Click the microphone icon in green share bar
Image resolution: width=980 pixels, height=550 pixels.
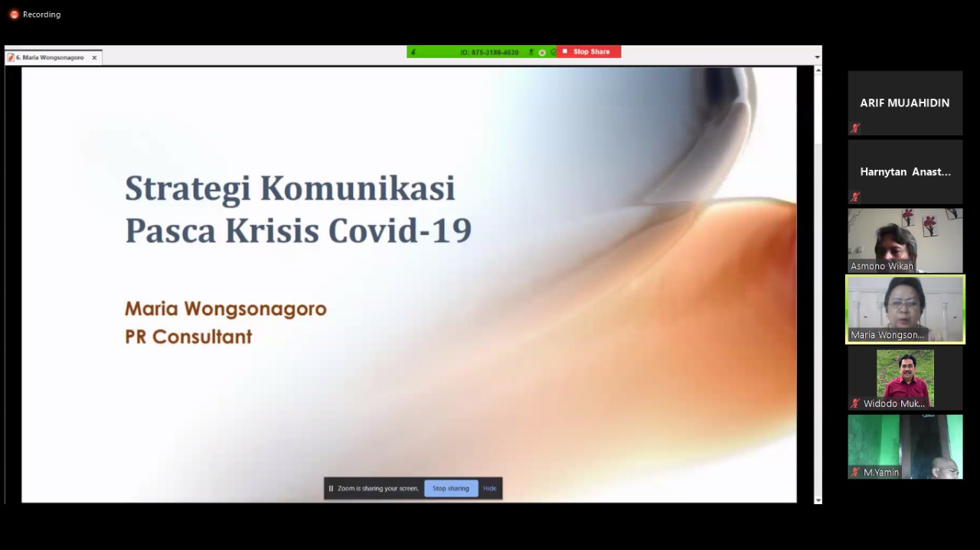click(x=531, y=52)
